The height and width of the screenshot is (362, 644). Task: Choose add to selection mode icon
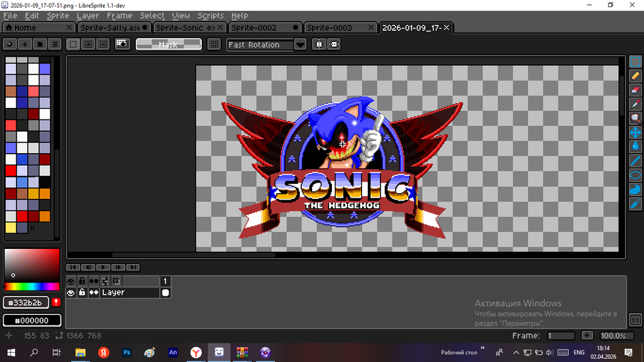click(88, 44)
